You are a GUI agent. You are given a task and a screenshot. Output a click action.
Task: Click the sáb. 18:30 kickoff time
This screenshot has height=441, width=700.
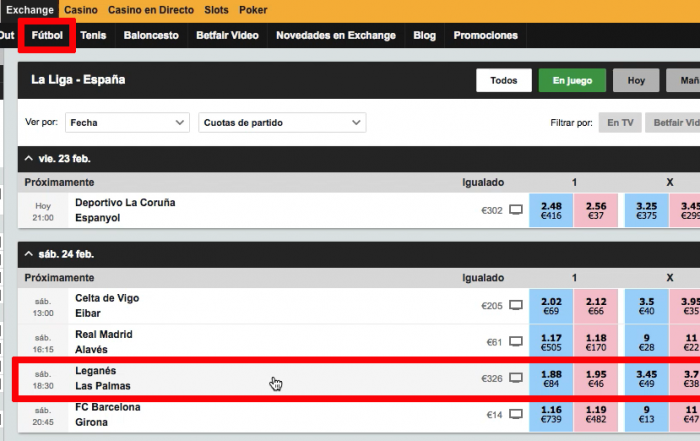coord(43,379)
